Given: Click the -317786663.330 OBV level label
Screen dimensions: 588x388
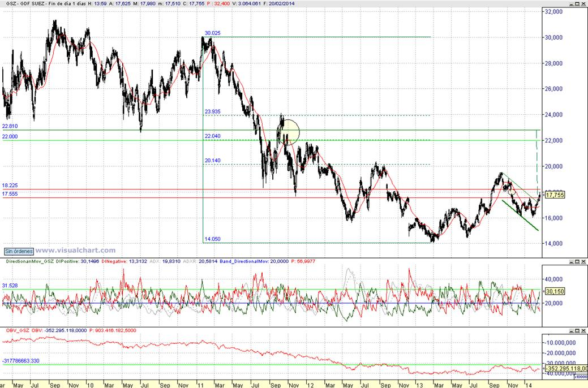Looking at the screenshot, I should pos(20,361).
